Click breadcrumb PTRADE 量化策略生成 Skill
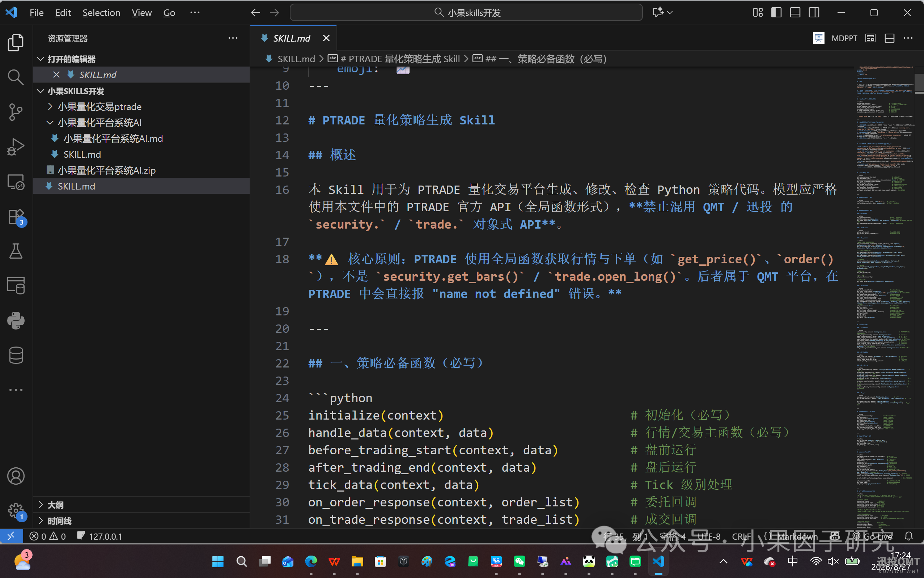 (x=399, y=59)
